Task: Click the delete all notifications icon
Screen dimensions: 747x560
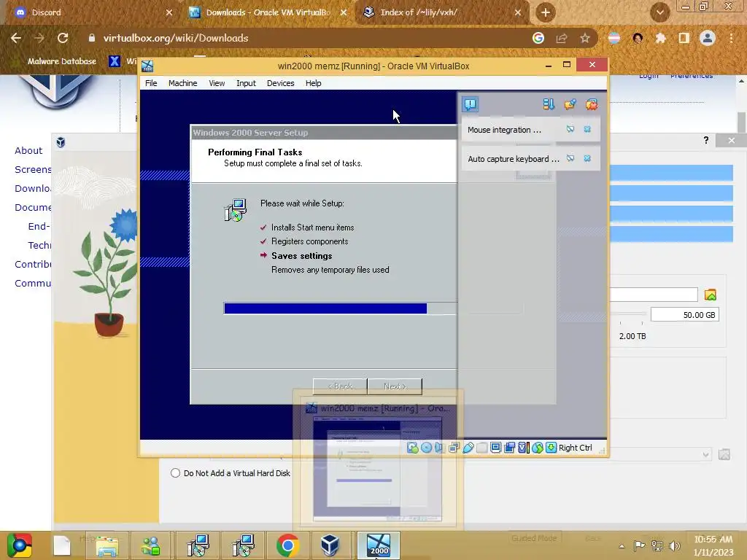Action: coord(591,104)
